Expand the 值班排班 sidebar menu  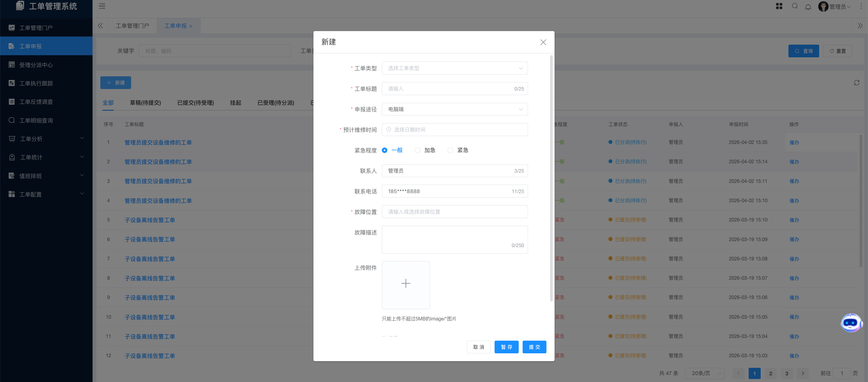82,176
